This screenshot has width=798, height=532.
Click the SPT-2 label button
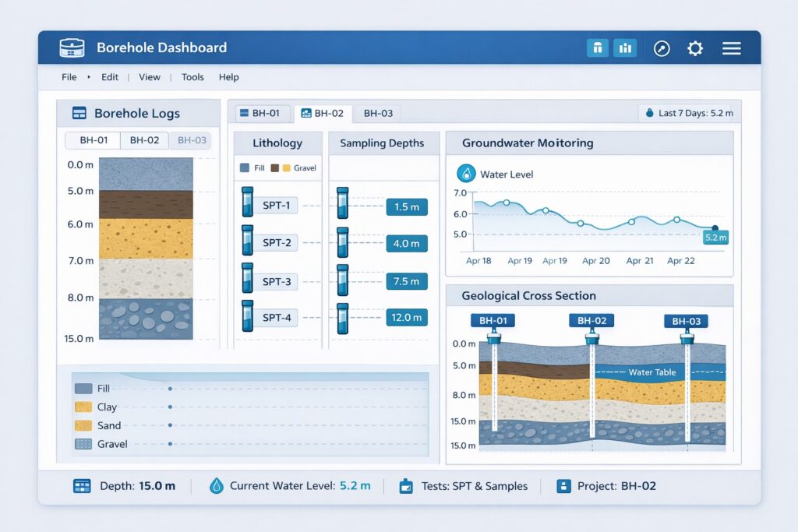point(277,242)
